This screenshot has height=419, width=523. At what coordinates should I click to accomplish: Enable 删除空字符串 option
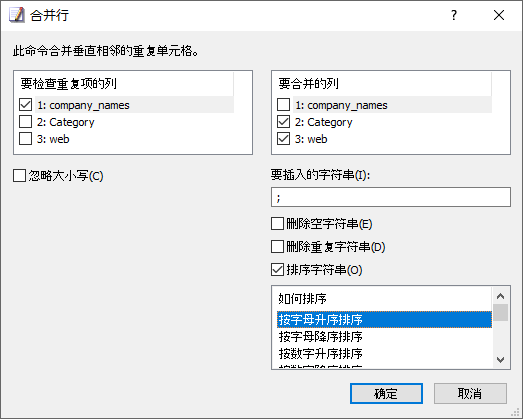coord(278,224)
